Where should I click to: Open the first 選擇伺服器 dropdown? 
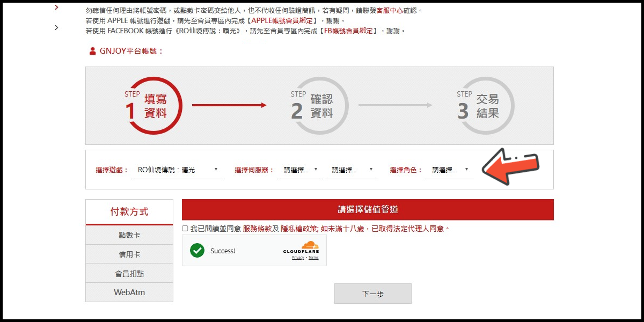coord(300,170)
